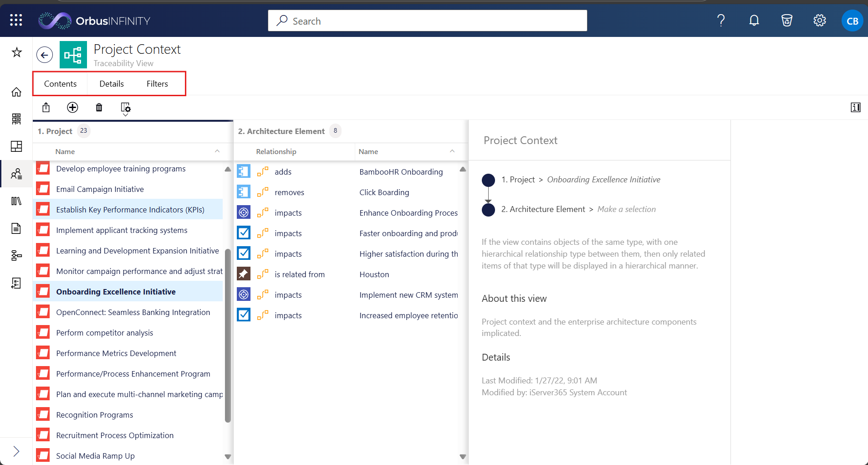Open the view settings toolbar dropdown icon

click(126, 108)
